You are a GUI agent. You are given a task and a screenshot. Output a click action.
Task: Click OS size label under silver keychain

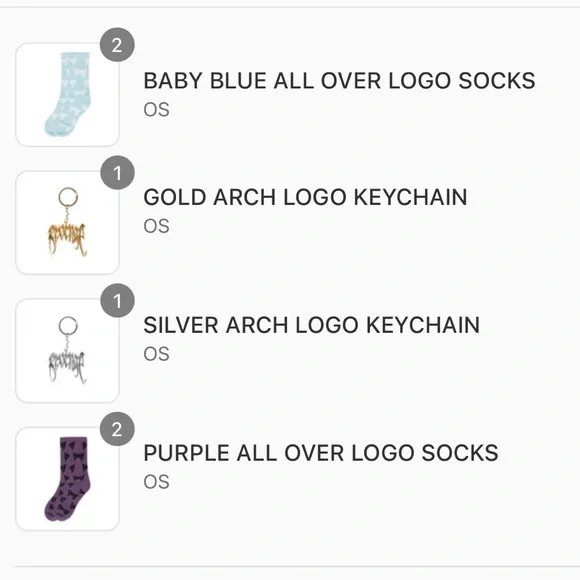point(156,354)
